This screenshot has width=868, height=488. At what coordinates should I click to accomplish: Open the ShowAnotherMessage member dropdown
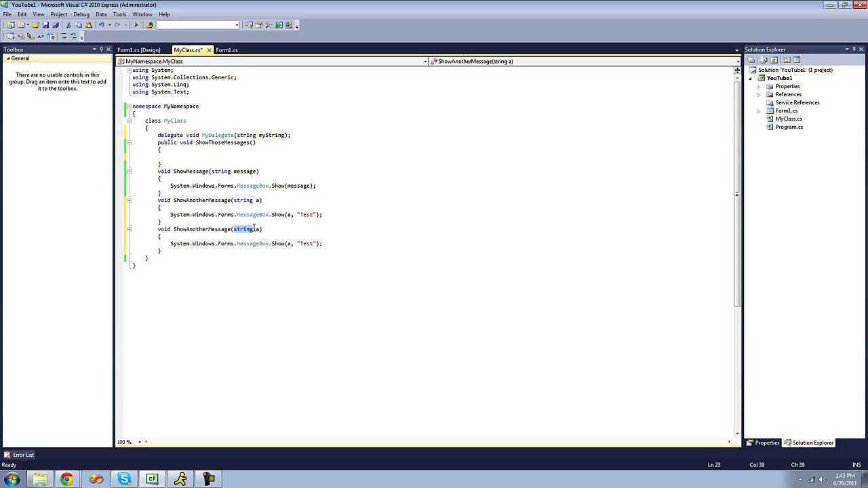[x=736, y=62]
